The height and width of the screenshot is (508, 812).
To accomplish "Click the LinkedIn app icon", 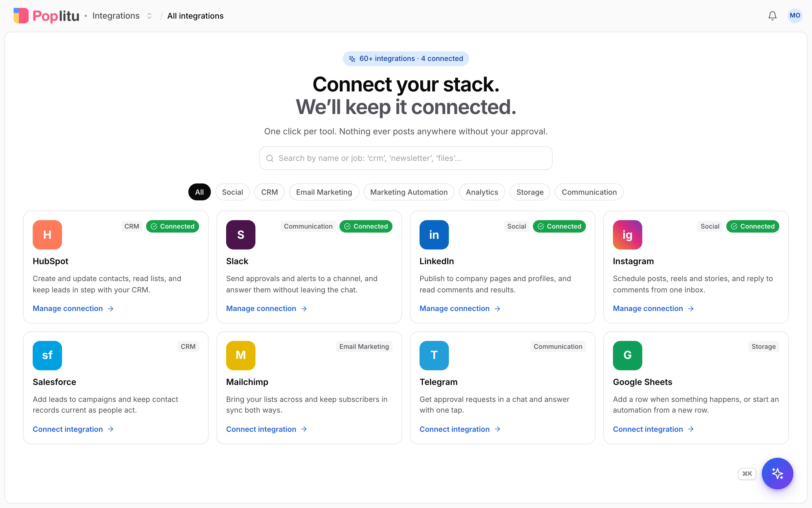I will coord(434,235).
